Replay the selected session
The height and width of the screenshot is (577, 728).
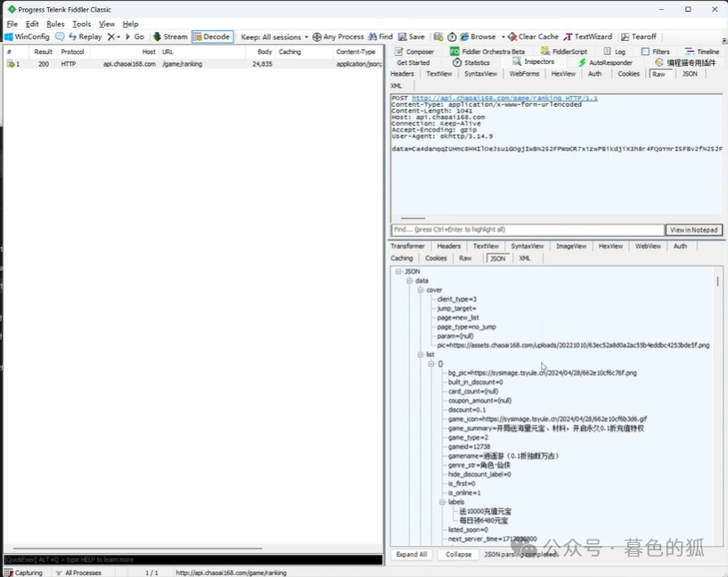click(85, 37)
